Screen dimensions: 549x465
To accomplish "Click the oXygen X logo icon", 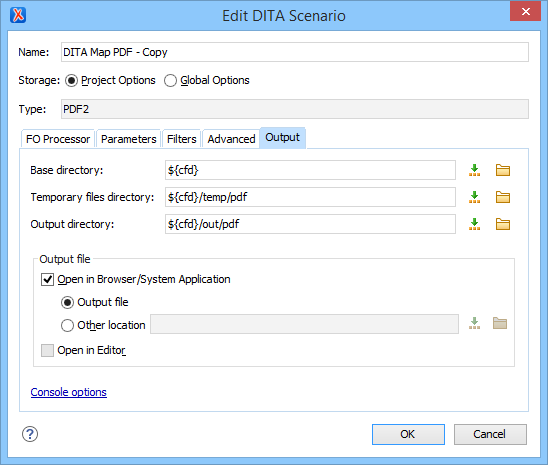I will (x=18, y=15).
